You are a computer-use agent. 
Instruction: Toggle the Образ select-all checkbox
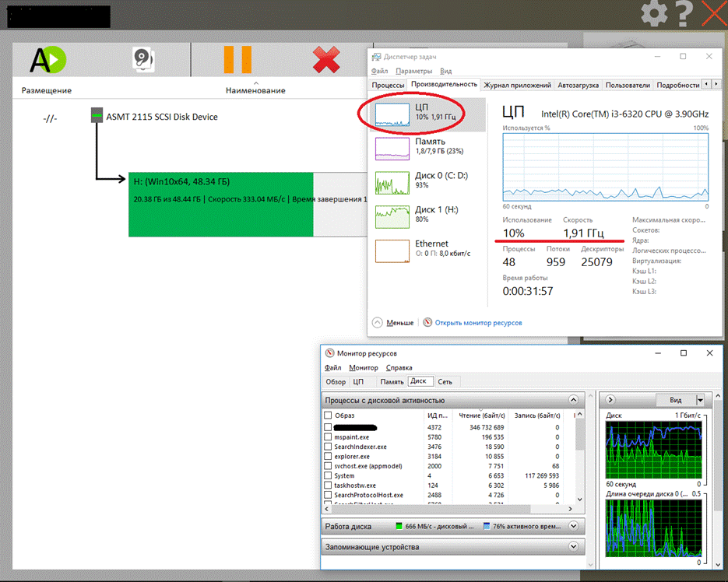coord(328,415)
